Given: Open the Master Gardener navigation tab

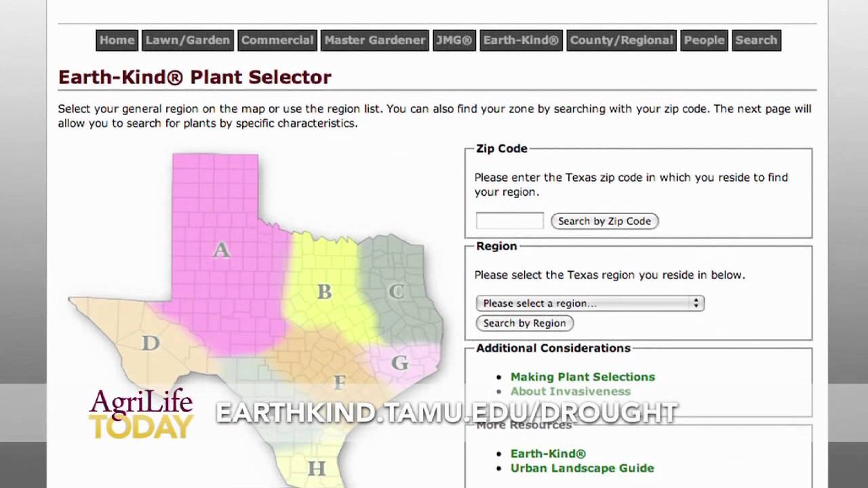Looking at the screenshot, I should coord(375,40).
